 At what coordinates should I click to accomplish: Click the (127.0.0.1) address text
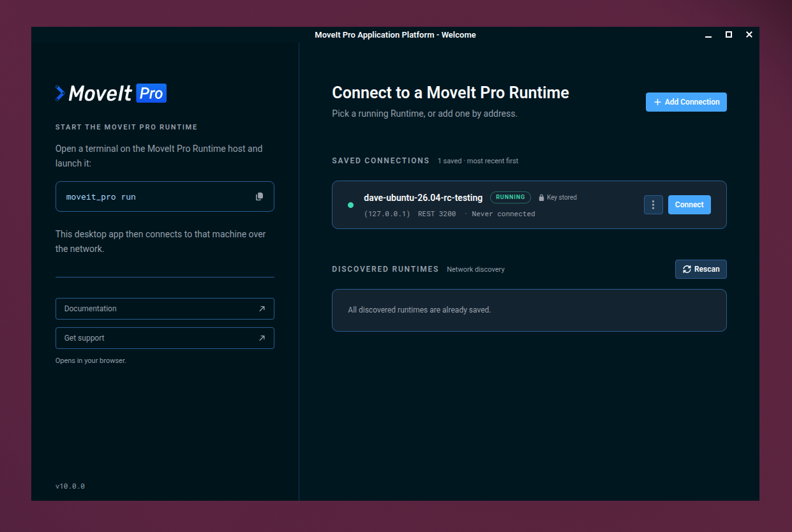point(387,214)
